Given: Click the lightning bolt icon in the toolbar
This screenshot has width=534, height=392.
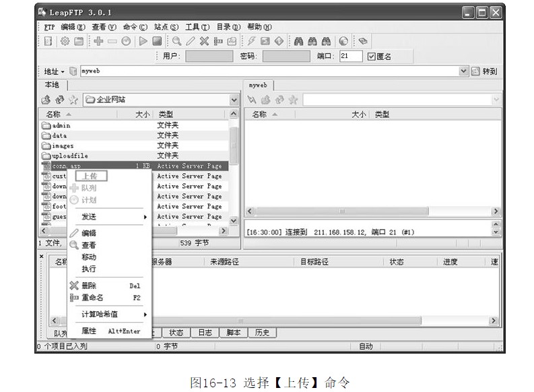Looking at the screenshot, I should tap(251, 41).
